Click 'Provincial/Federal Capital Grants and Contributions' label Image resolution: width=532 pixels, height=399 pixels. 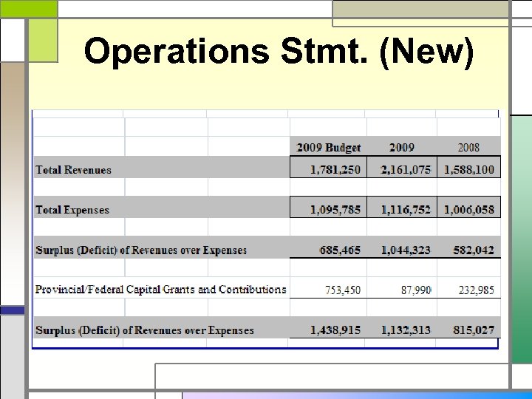pyautogui.click(x=161, y=290)
